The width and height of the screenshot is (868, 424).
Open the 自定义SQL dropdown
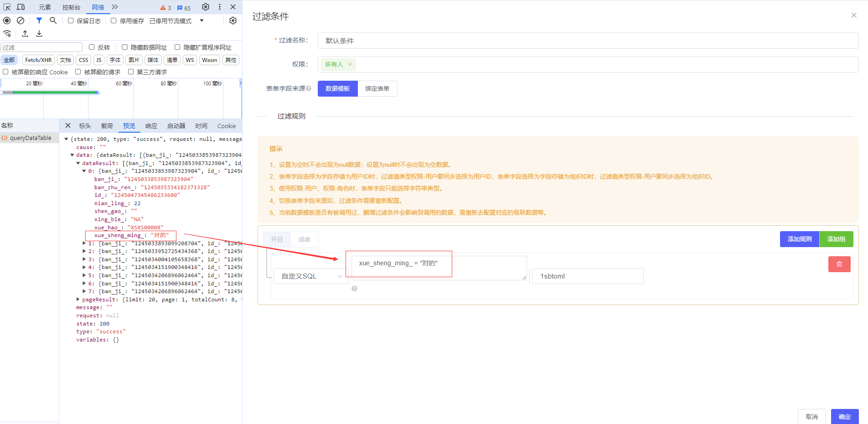coord(311,276)
